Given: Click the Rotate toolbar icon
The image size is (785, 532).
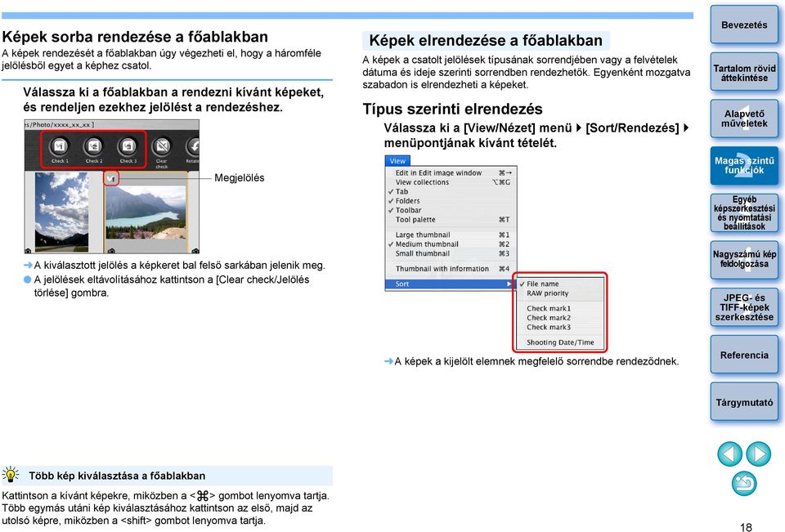Looking at the screenshot, I should tap(193, 146).
